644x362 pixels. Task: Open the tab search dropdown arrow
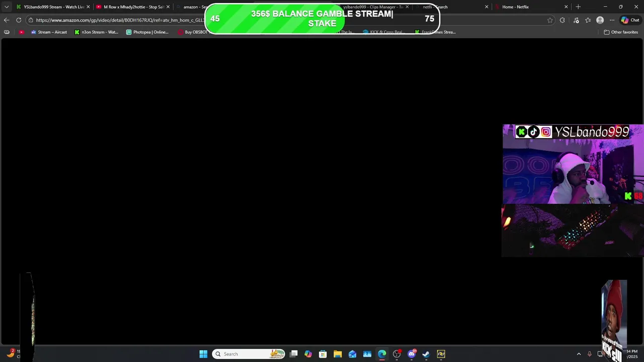pyautogui.click(x=6, y=7)
